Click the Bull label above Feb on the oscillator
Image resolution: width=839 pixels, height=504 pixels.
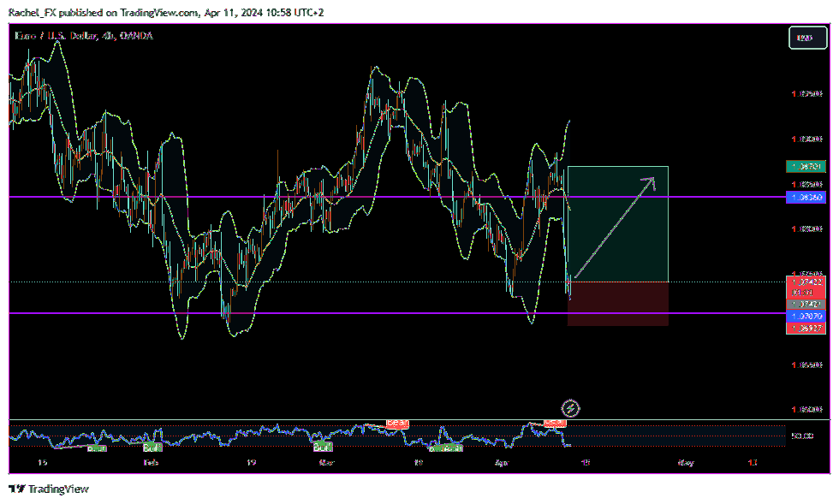152,448
